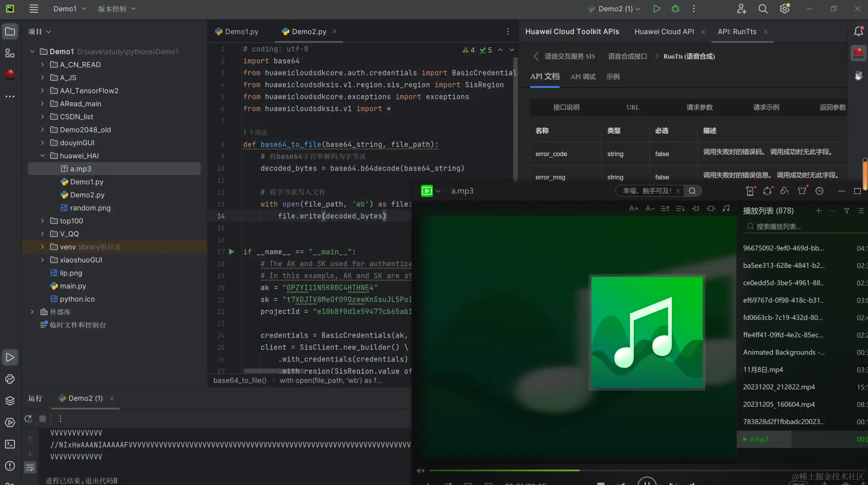The height and width of the screenshot is (485, 868).
Task: Open IDE settings gear icon
Action: [x=785, y=9]
